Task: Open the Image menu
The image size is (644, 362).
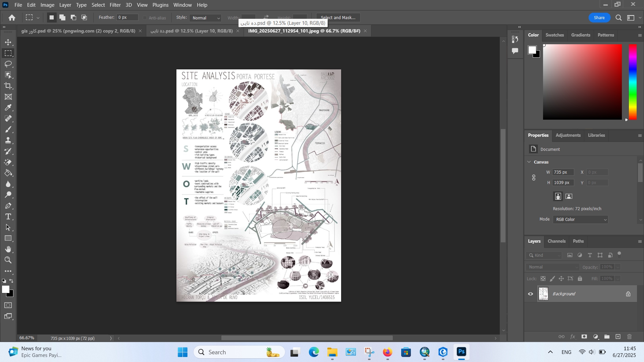Action: pyautogui.click(x=47, y=5)
